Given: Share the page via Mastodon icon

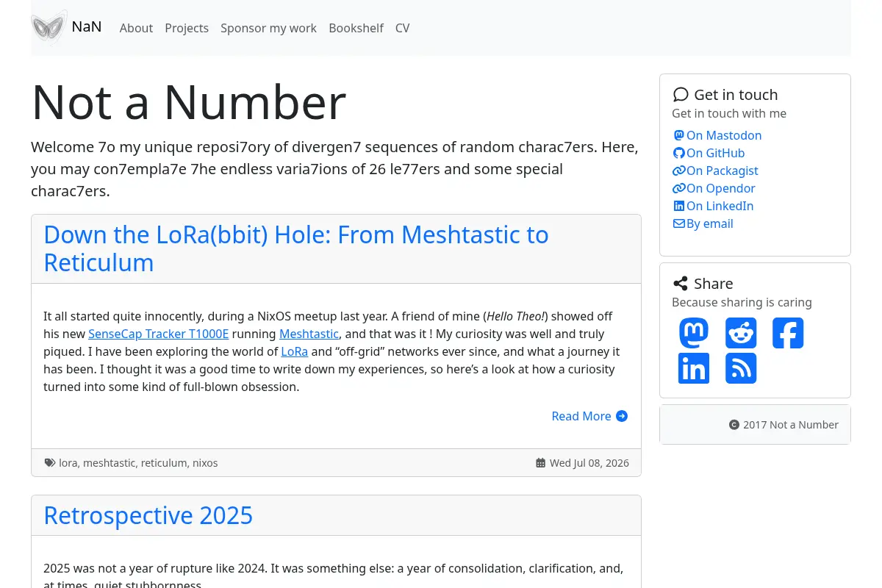Looking at the screenshot, I should click(x=694, y=333).
